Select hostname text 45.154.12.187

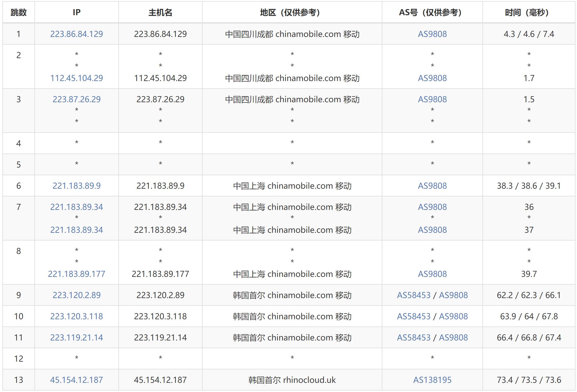pos(160,380)
